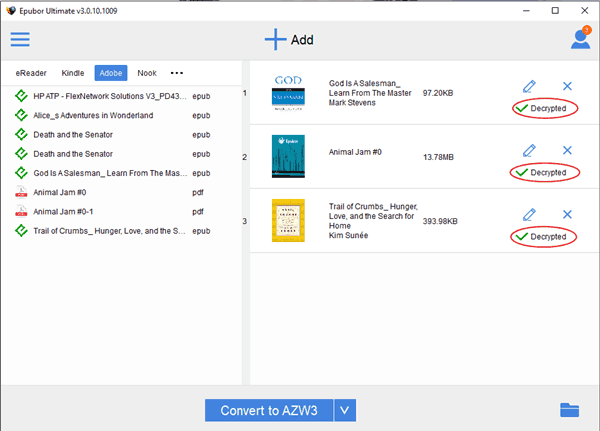The width and height of the screenshot is (600, 431).
Task: Click epub icon for Trail of Crumbs
Action: pyautogui.click(x=21, y=230)
